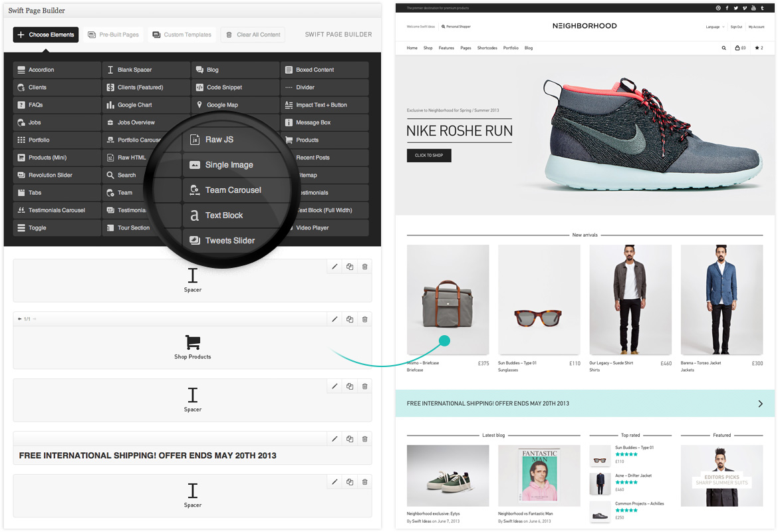The image size is (778, 532).
Task: Click the YouTube icon in top bar
Action: tap(753, 8)
